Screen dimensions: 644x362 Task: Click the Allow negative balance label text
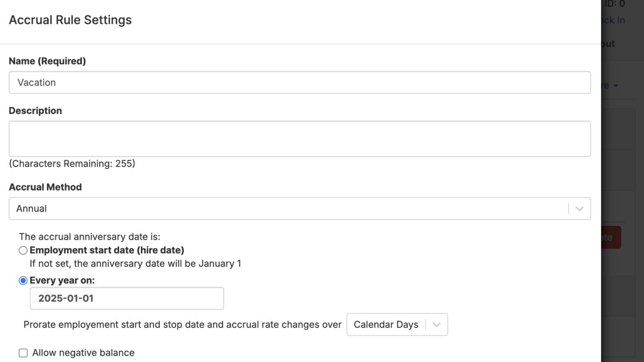click(x=83, y=353)
